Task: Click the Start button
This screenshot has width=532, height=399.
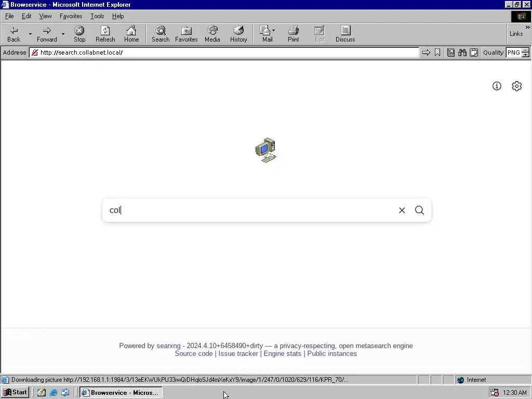Action: (15, 393)
